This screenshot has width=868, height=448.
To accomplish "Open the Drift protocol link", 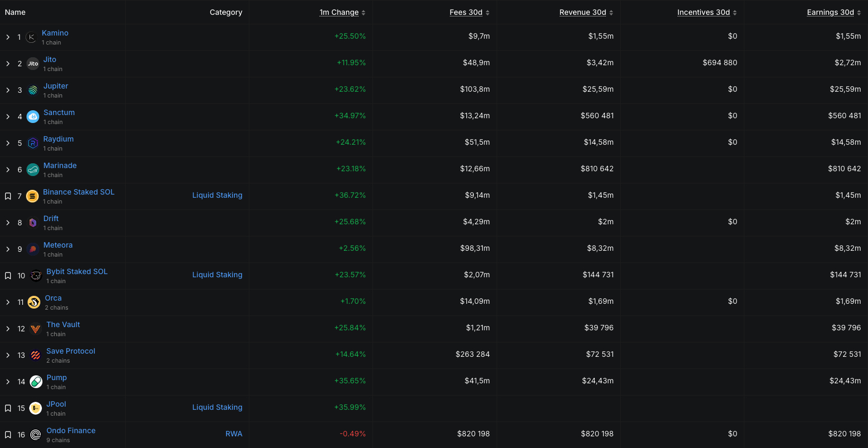I will coord(51,218).
